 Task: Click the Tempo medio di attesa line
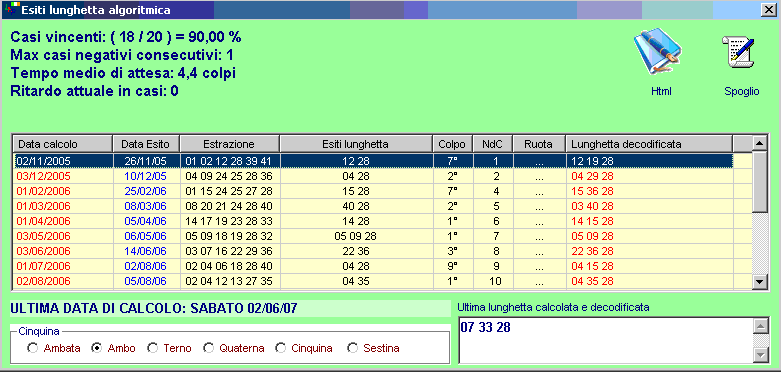click(x=123, y=73)
